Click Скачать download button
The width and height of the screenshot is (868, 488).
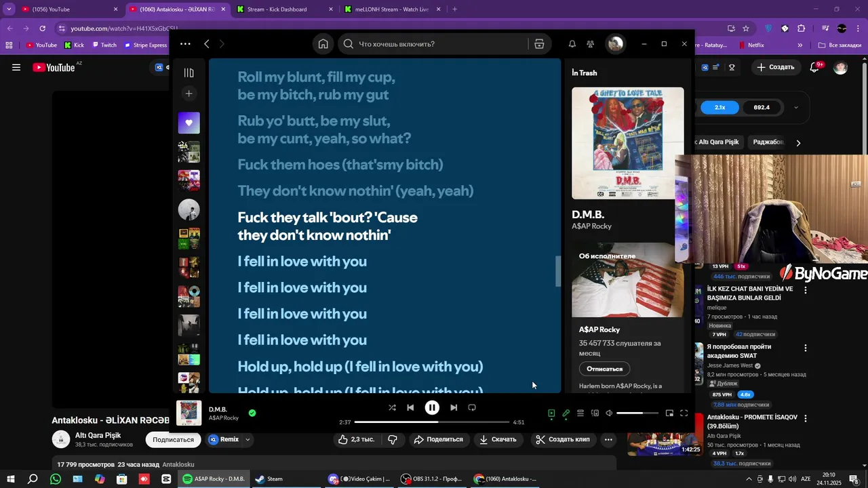(x=498, y=439)
